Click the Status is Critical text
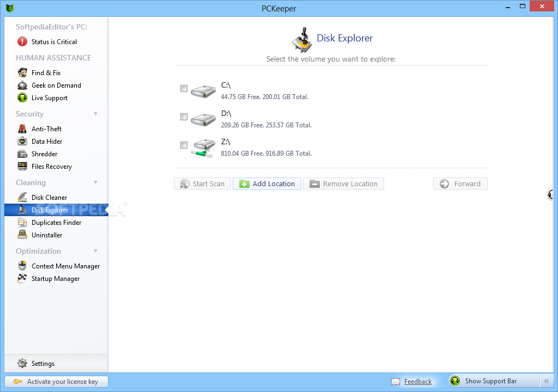 pyautogui.click(x=54, y=41)
